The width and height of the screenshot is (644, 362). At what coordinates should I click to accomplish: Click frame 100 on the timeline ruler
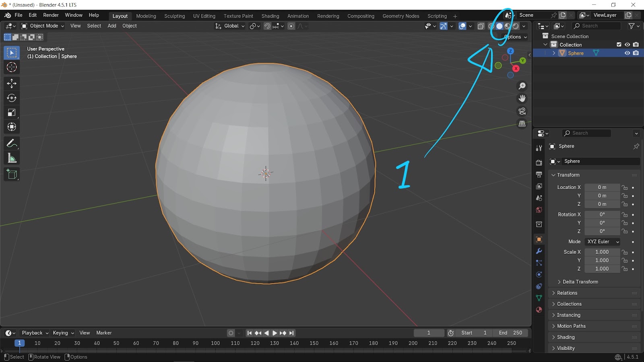click(215, 343)
